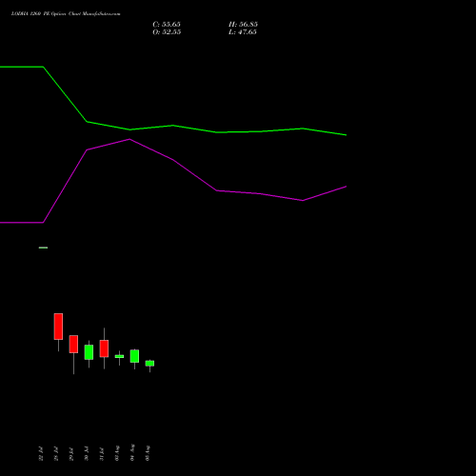Click the 05 Aug date label
The height and width of the screenshot is (476, 476).
pos(148,453)
